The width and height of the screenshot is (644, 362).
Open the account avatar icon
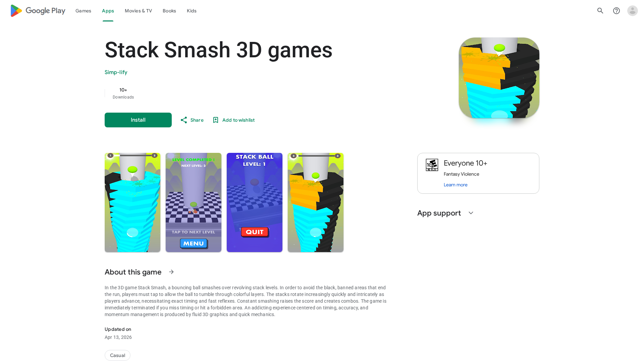(633, 11)
